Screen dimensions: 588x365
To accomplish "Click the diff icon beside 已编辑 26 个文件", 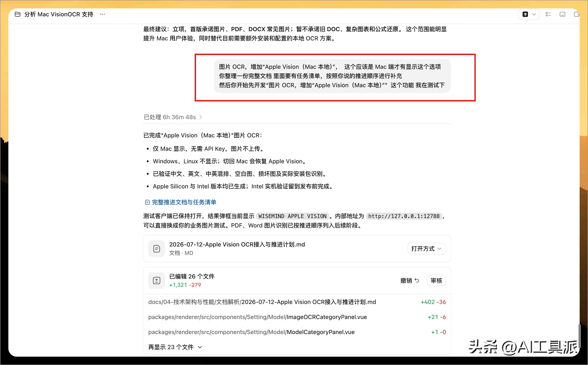I will coord(156,280).
